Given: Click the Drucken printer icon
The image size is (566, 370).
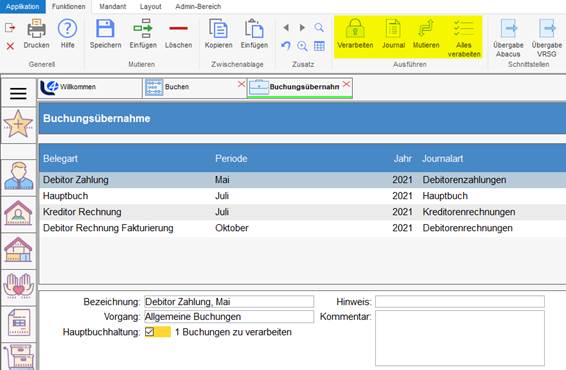Looking at the screenshot, I should coord(36,29).
